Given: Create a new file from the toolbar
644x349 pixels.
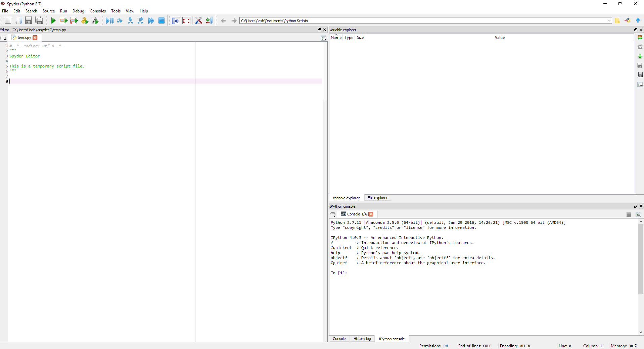Looking at the screenshot, I should click(8, 20).
